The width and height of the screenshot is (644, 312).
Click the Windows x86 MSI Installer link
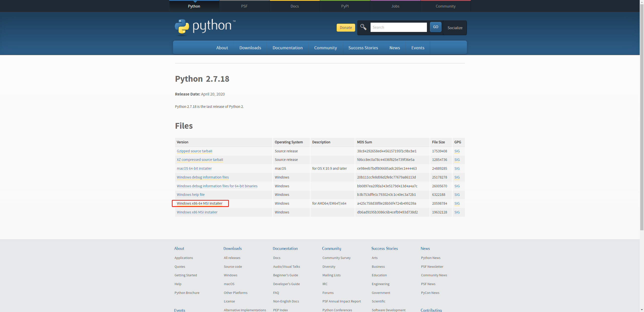pos(197,212)
